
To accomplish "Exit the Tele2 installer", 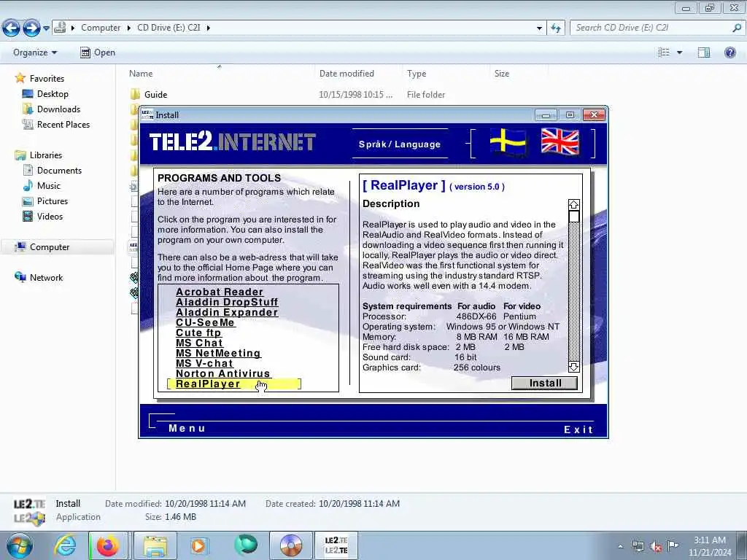I will point(578,430).
